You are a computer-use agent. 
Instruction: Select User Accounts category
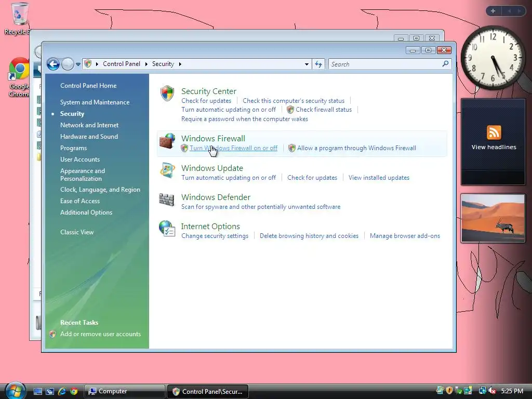[x=79, y=159]
